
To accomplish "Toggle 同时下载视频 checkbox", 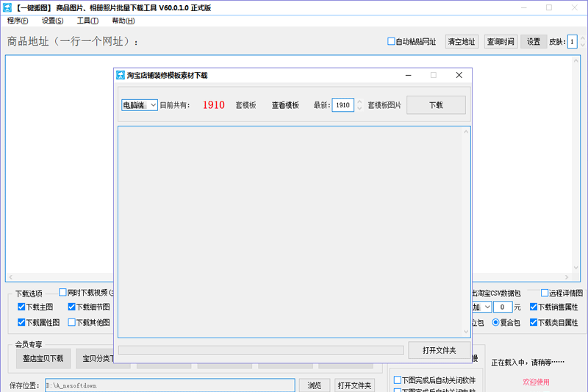I will [x=62, y=292].
